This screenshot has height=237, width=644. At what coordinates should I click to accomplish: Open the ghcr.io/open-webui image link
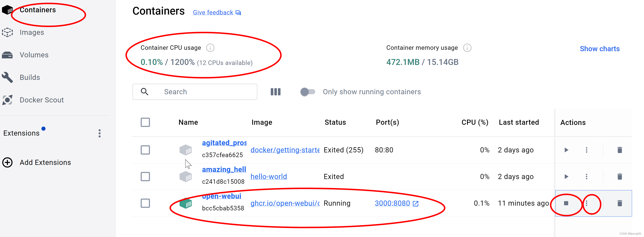285,203
